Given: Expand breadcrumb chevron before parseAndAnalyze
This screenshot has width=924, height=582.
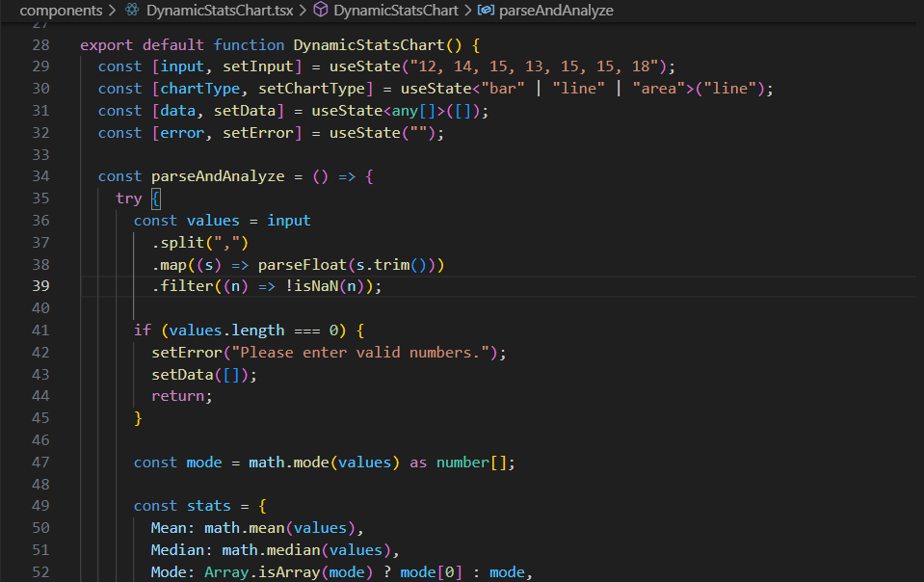Looking at the screenshot, I should [468, 11].
